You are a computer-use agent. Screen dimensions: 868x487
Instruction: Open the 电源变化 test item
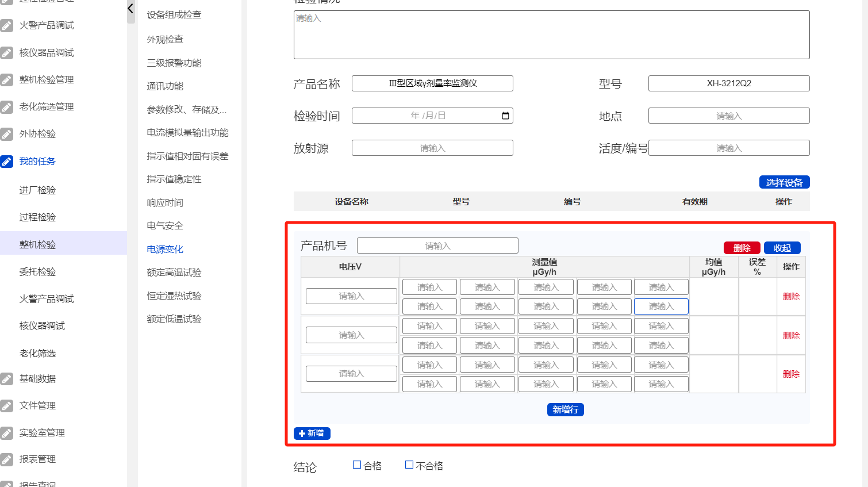165,250
